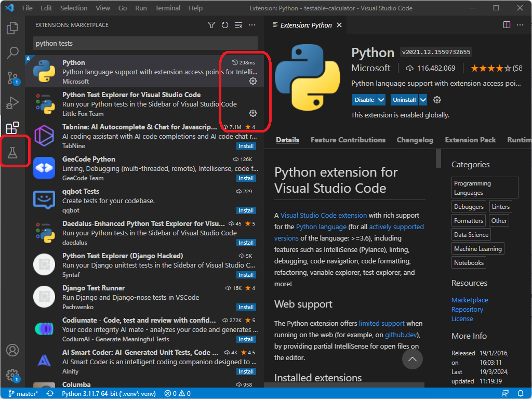Follow the Visual Studio Code extension link
Screen dimensions: 532x399
323,216
